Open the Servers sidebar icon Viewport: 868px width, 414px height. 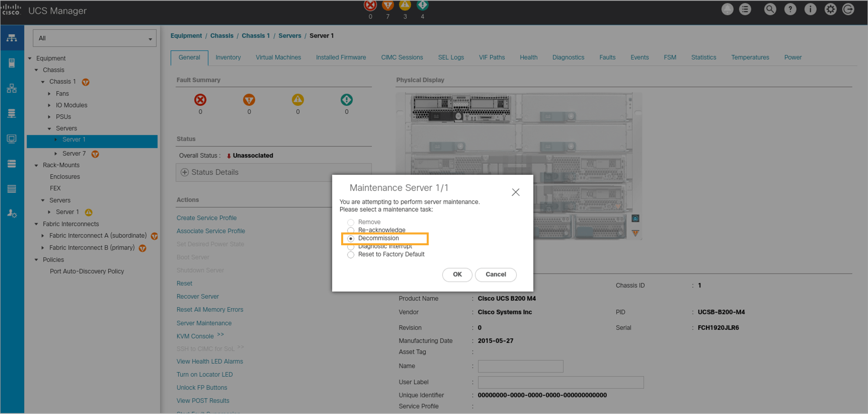tap(12, 63)
